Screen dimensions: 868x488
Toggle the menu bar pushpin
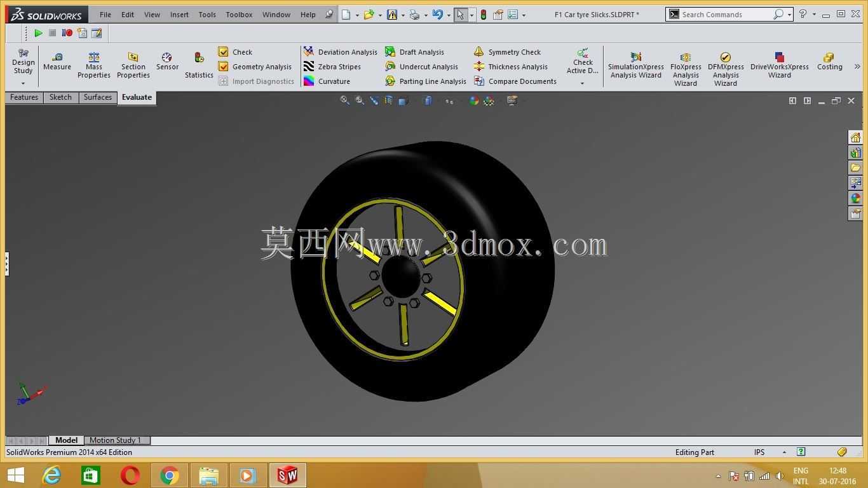click(x=329, y=15)
